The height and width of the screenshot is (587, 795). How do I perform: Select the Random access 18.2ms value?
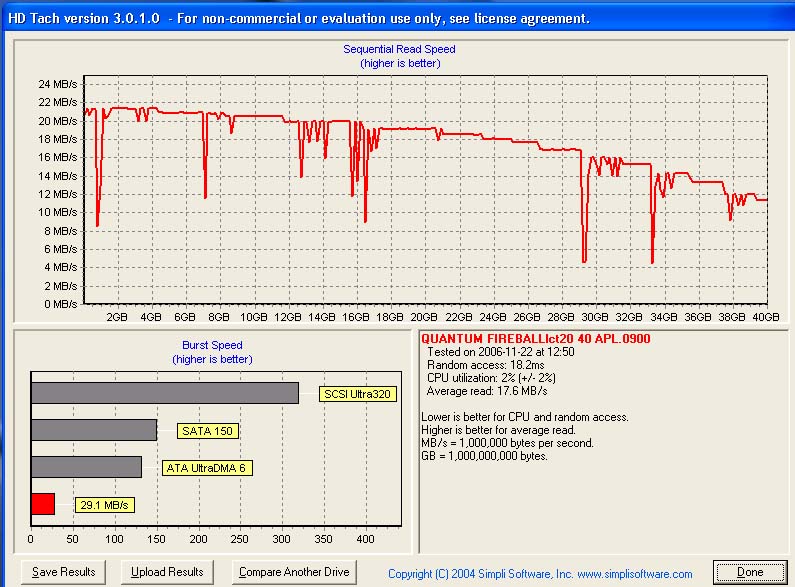point(486,365)
